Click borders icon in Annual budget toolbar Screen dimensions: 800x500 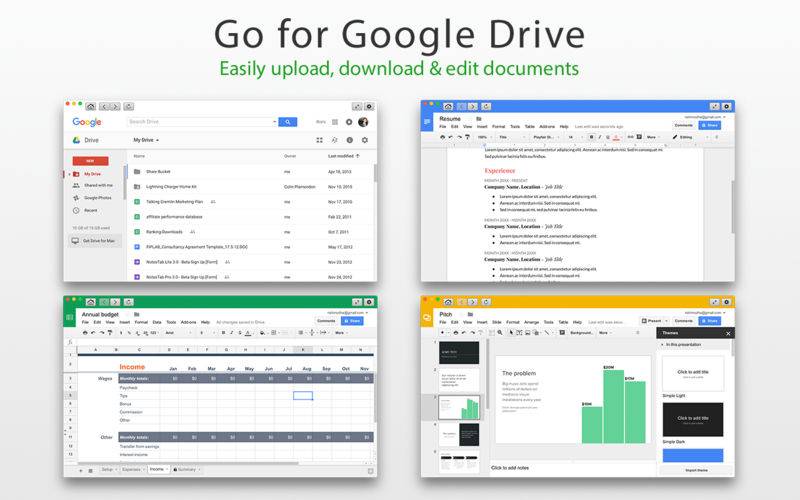pos(274,333)
